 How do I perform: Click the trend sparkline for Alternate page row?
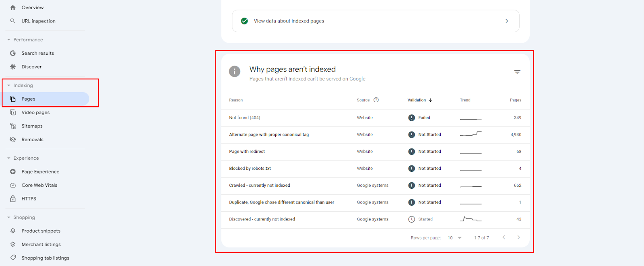click(471, 134)
